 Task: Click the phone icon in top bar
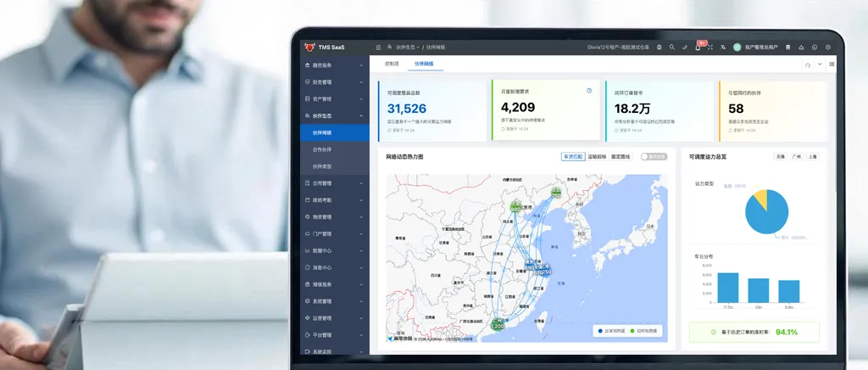click(x=685, y=48)
